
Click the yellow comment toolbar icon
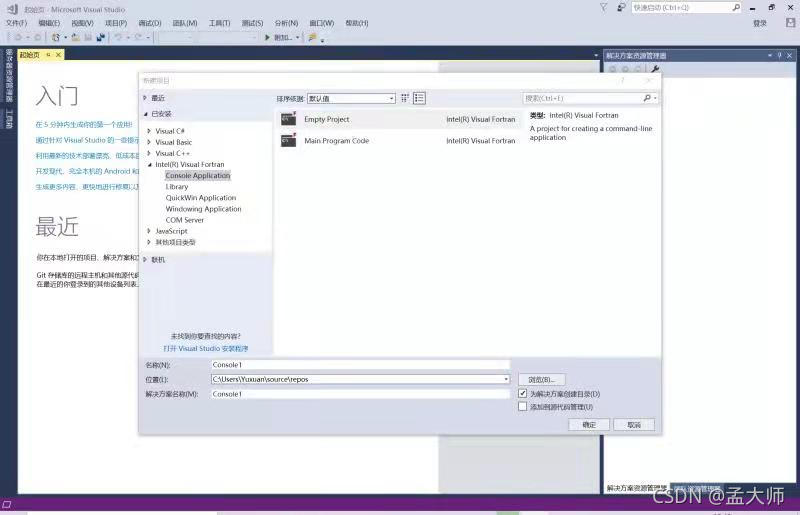tap(312, 37)
